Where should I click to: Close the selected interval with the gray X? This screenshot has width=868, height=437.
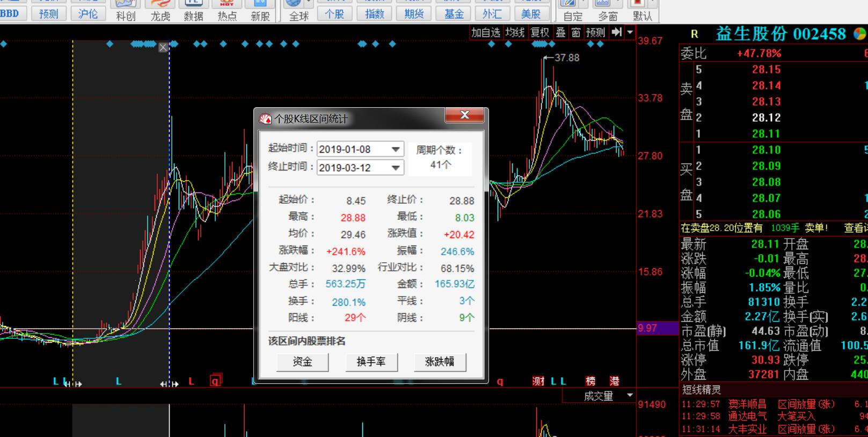163,47
